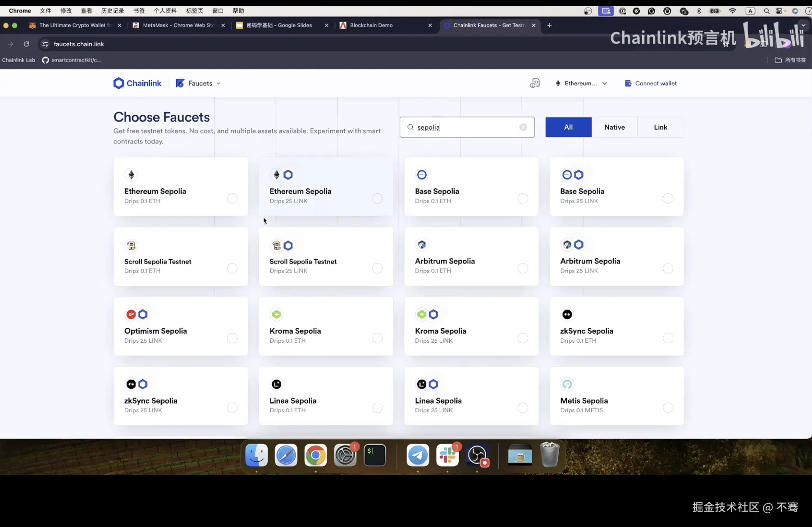The width and height of the screenshot is (812, 527).
Task: Select Scroll Sepolia Testnet 25 LINK radio
Action: pos(378,268)
